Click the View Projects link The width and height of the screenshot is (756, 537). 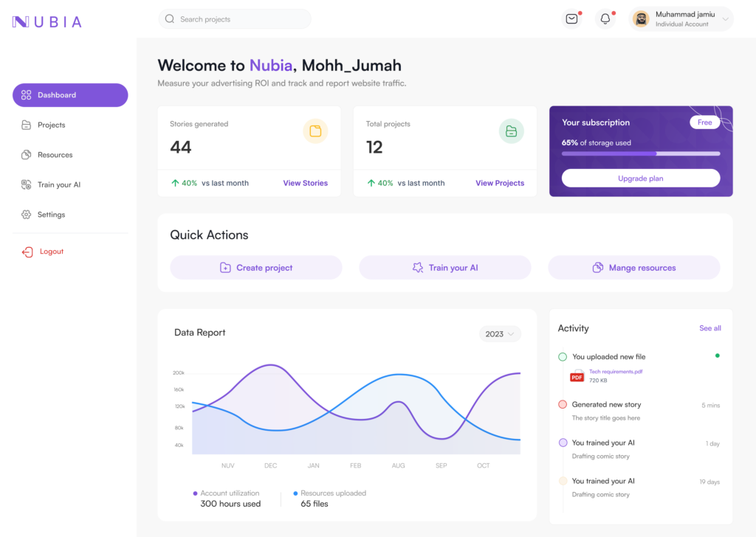pos(500,183)
